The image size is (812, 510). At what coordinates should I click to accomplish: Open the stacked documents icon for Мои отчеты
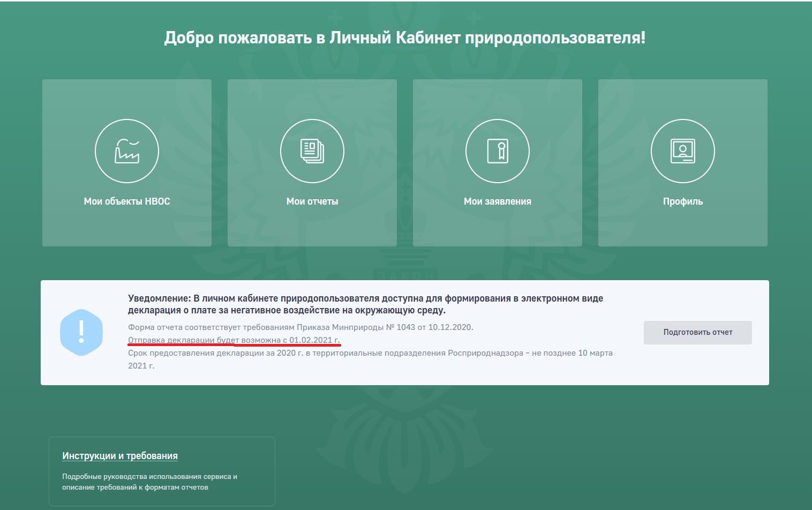coord(312,151)
